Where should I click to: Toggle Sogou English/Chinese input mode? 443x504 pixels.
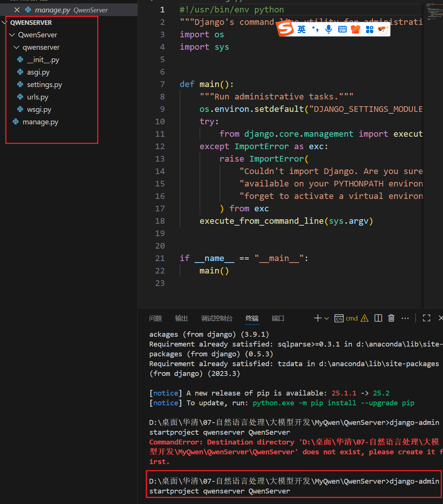point(301,29)
